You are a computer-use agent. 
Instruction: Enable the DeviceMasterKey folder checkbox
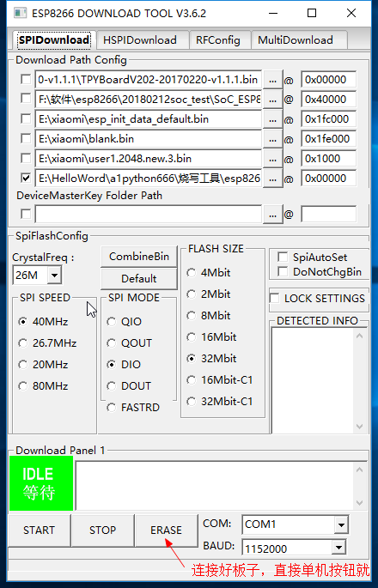26,214
